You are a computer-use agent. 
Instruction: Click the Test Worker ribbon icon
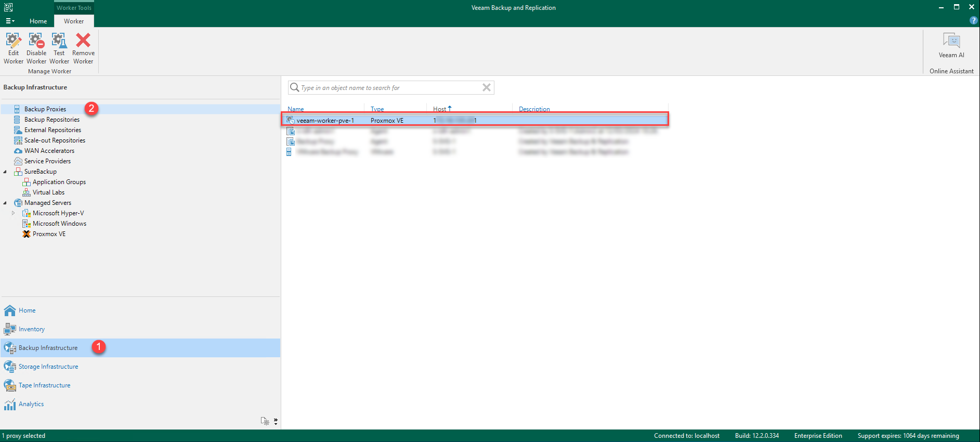click(59, 41)
